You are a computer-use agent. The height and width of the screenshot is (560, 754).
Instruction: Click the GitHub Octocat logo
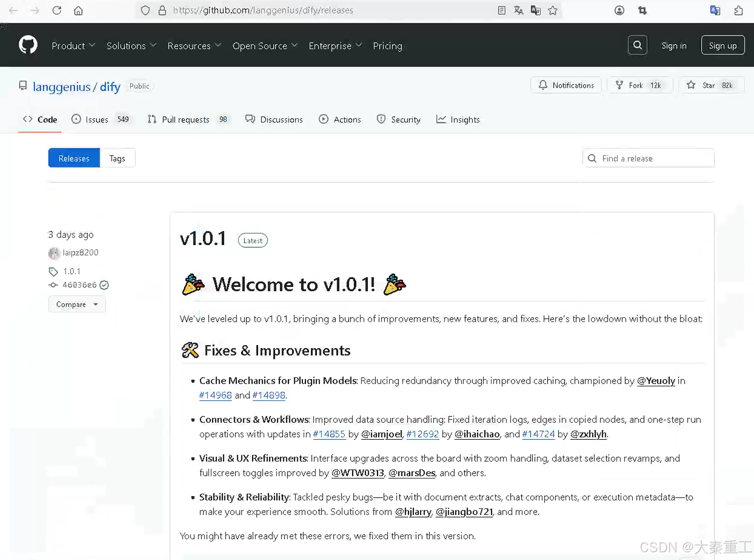tap(28, 45)
